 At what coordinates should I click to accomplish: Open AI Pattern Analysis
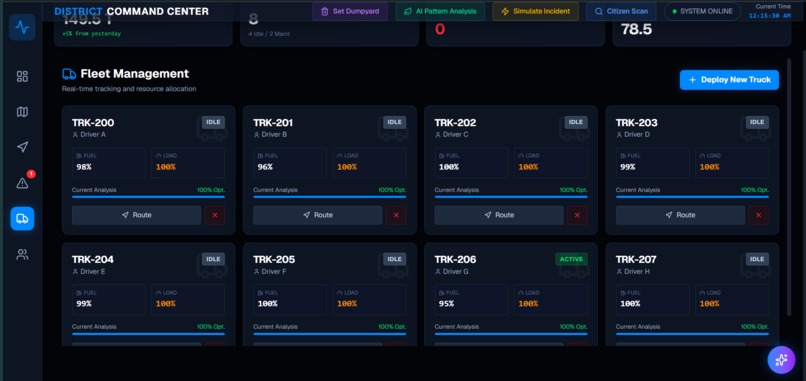(440, 11)
